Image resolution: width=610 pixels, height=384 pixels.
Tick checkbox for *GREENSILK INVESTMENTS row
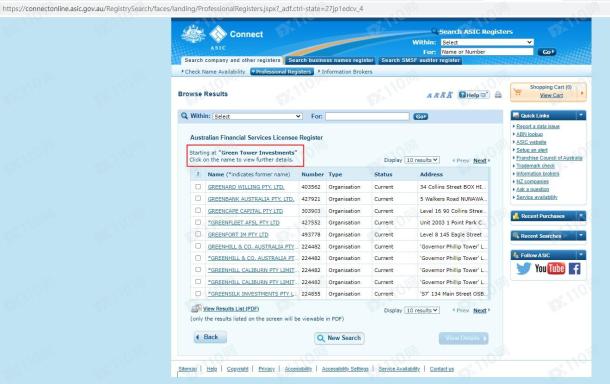tap(198, 293)
